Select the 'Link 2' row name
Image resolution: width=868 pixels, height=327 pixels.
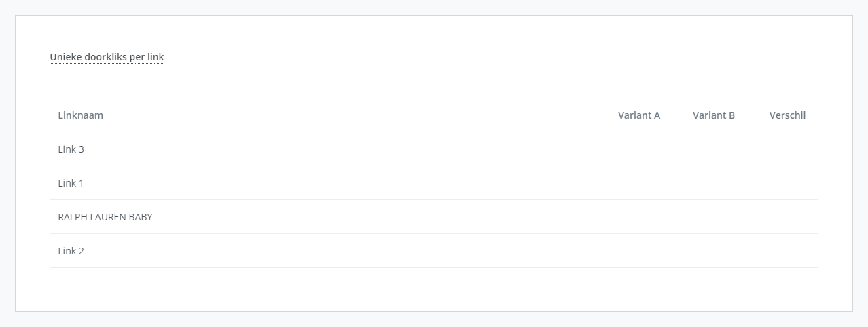pyautogui.click(x=71, y=251)
